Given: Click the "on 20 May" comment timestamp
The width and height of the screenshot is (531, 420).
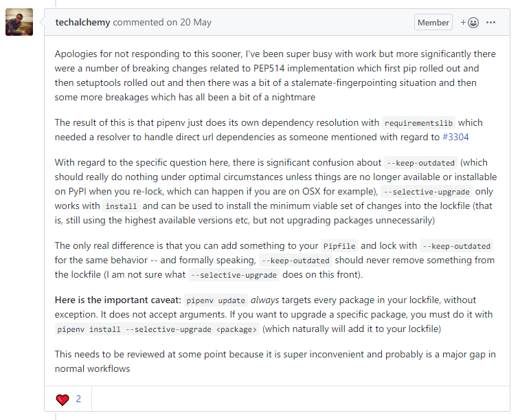Looking at the screenshot, I should (189, 22).
